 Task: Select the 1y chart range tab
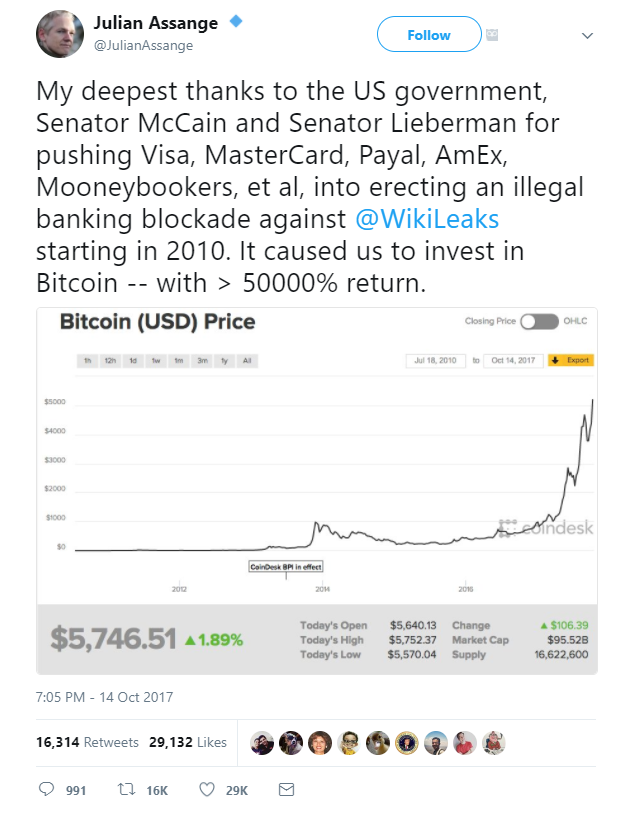point(224,360)
